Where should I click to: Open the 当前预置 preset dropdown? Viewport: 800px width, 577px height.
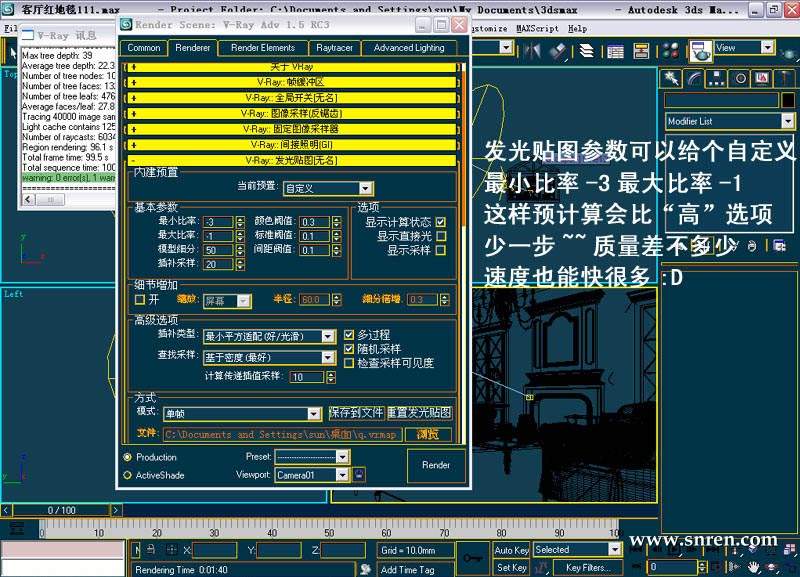328,188
